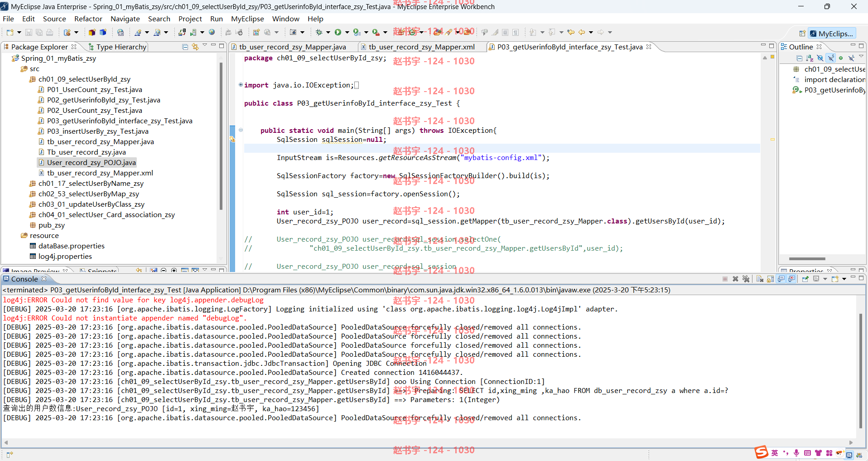This screenshot has height=461, width=868.
Task: Open the New file dropdown arrow
Action: click(x=19, y=32)
